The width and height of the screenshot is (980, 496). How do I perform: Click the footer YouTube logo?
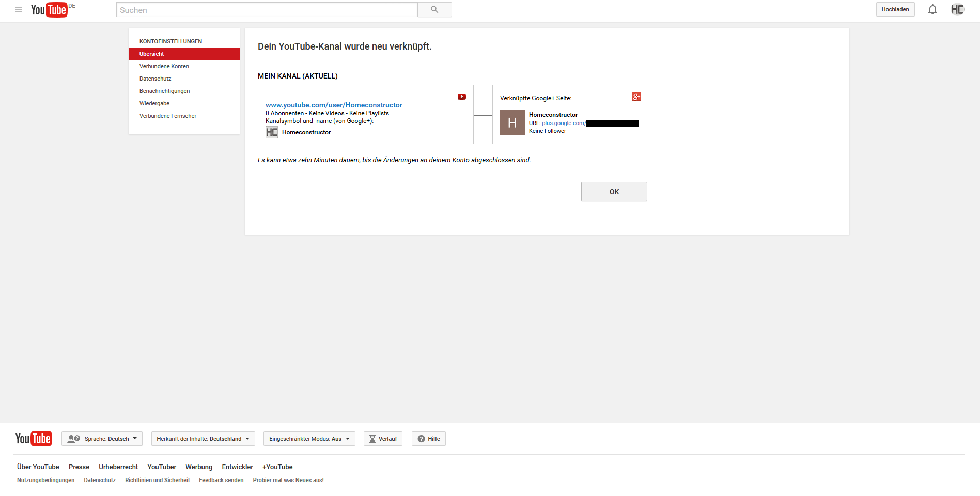34,439
